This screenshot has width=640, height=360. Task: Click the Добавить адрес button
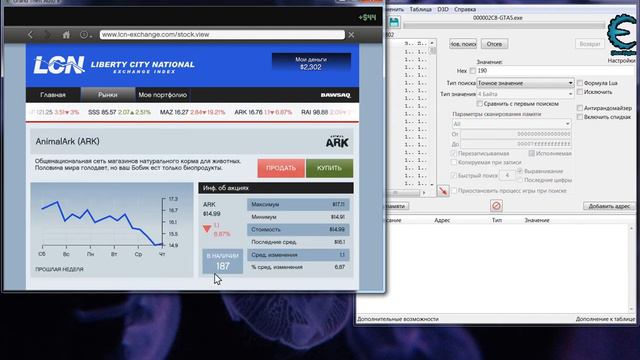[609, 206]
